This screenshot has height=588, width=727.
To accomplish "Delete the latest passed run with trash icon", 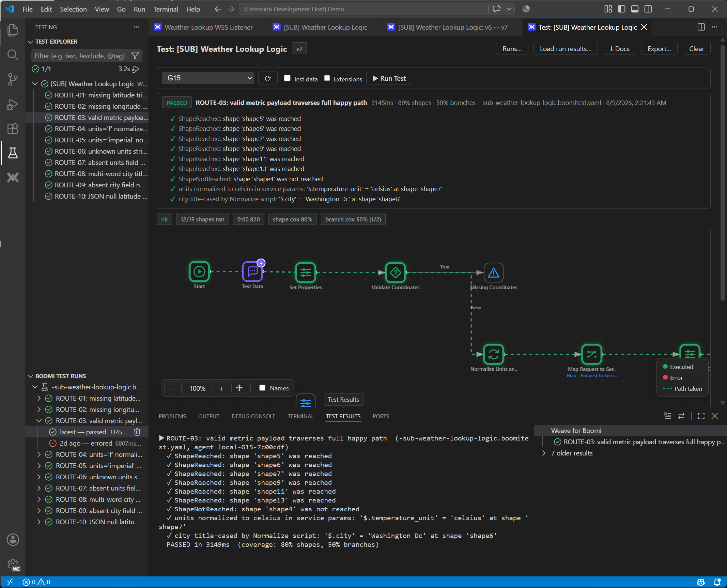I will pos(137,432).
